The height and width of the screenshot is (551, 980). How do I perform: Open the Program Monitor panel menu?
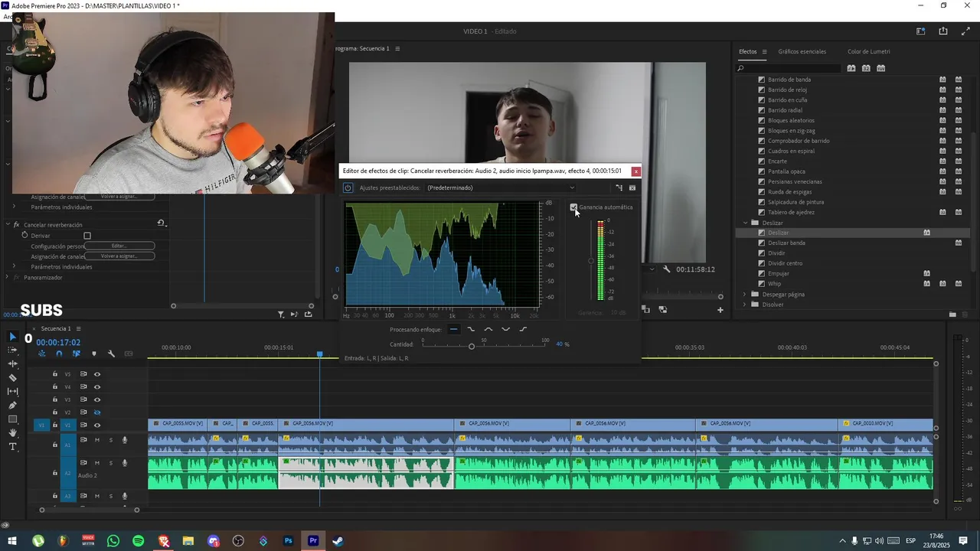pyautogui.click(x=397, y=49)
